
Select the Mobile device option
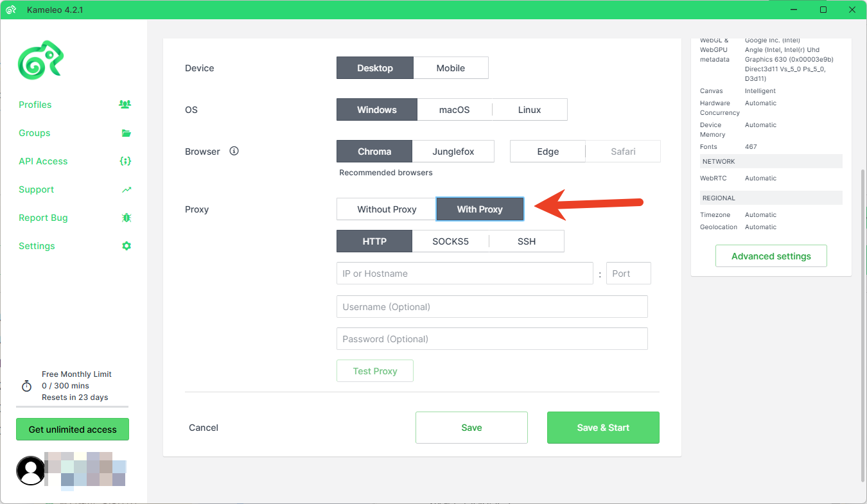click(x=450, y=68)
